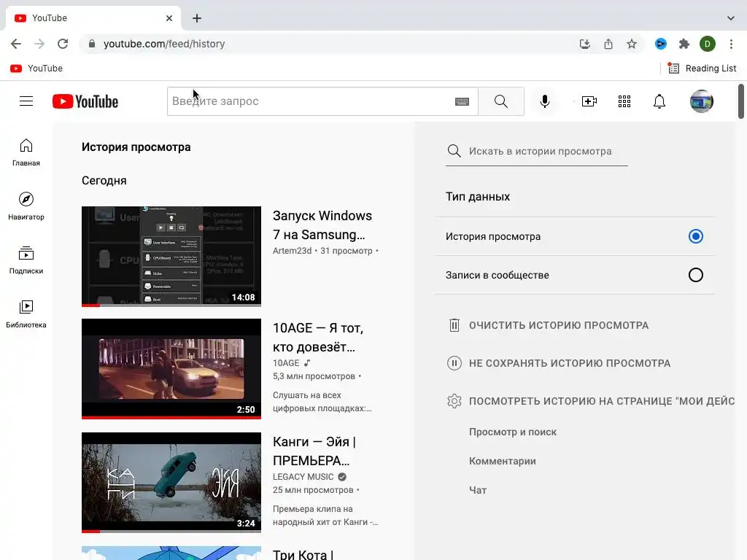747x560 pixels.
Task: Open Комментарии link
Action: tap(502, 461)
